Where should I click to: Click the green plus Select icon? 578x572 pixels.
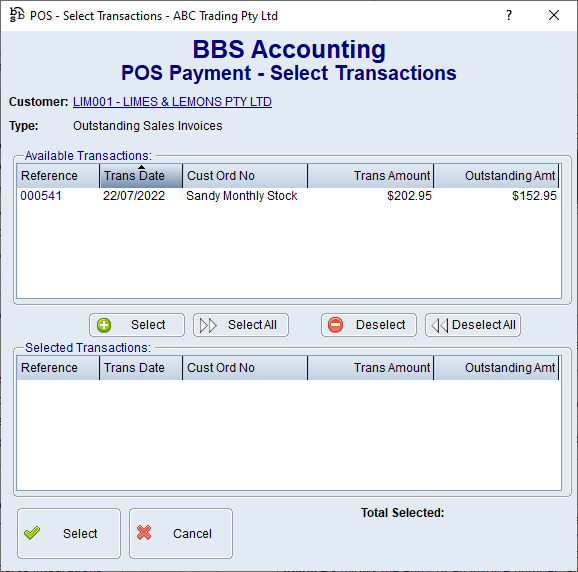(104, 325)
